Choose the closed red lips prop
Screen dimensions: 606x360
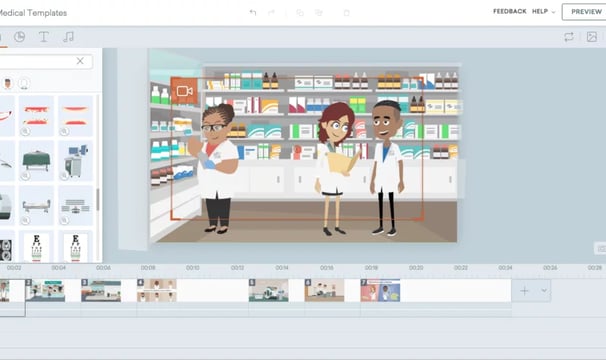tap(76, 116)
